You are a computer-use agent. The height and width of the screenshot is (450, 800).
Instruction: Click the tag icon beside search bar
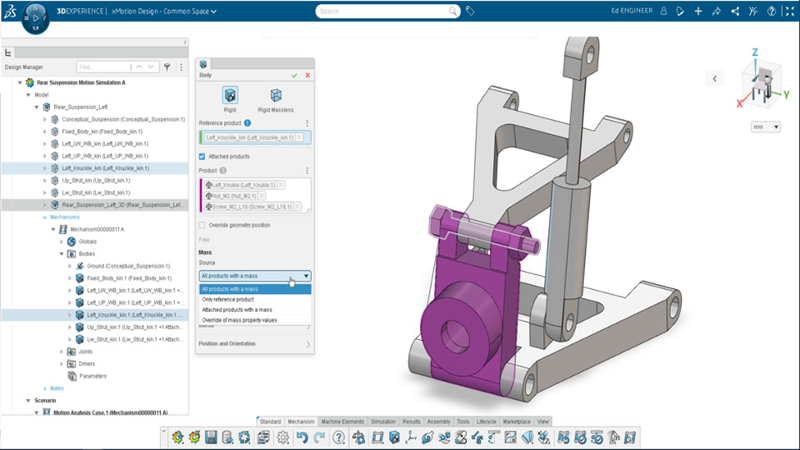coord(471,11)
